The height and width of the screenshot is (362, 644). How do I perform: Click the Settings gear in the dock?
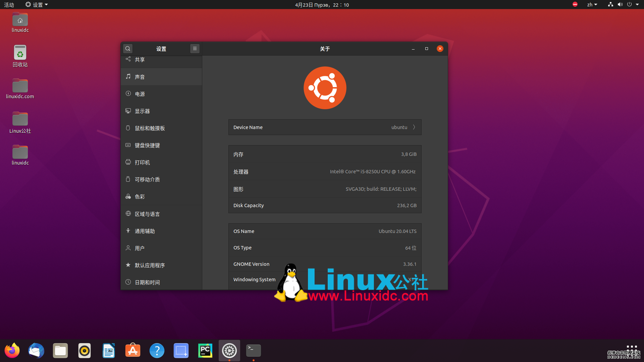229,351
